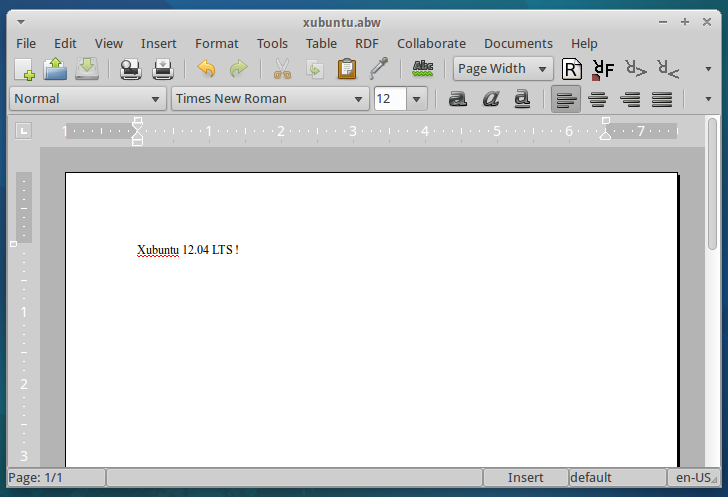Click the RDF greater-than arrow icon
This screenshot has width=728, height=497.
click(x=636, y=69)
